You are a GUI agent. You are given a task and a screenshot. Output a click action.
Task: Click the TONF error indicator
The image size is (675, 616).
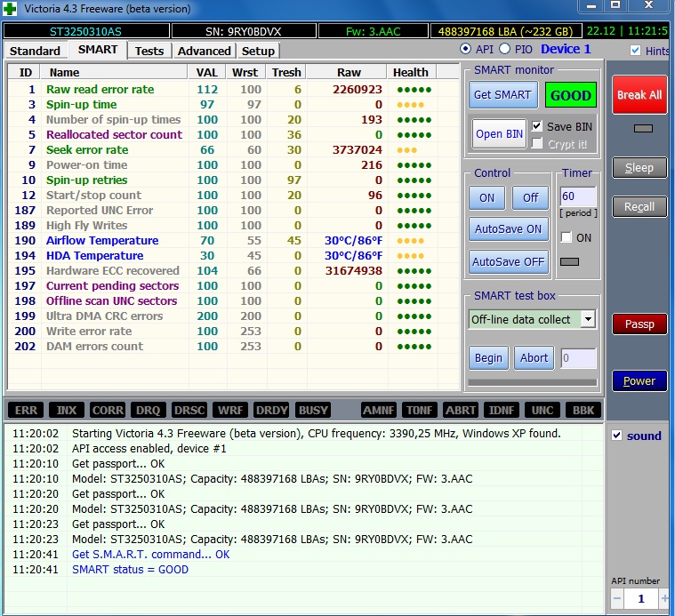419,410
